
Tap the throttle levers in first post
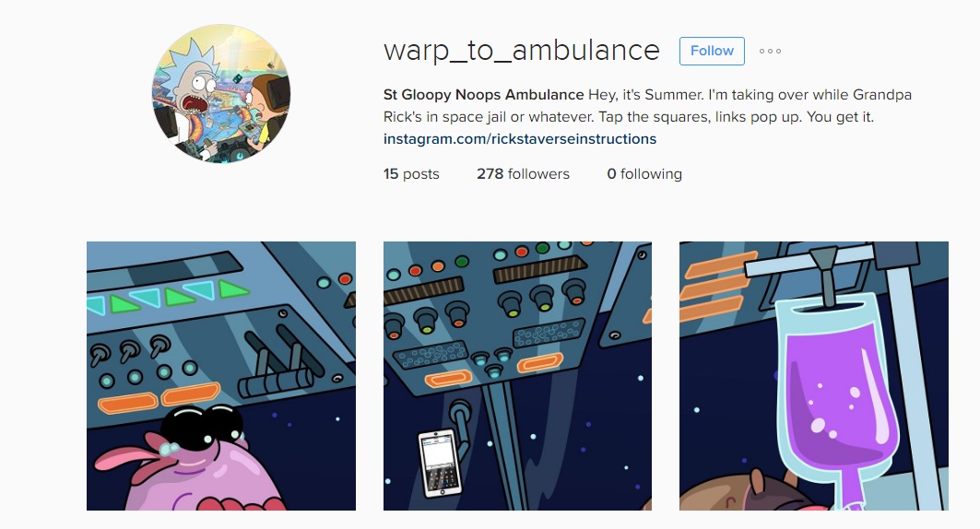coord(281,362)
